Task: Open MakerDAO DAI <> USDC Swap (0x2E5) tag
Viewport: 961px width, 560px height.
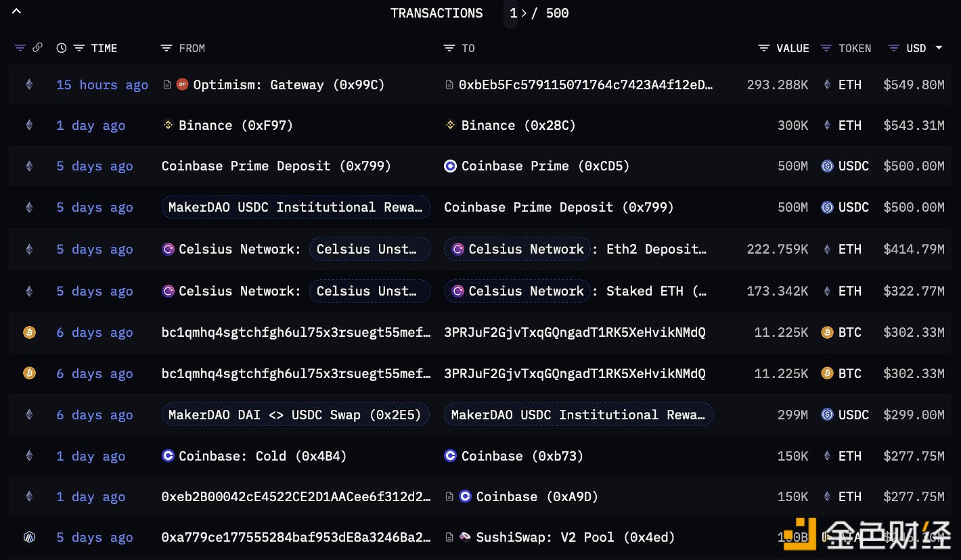Action: pyautogui.click(x=295, y=415)
